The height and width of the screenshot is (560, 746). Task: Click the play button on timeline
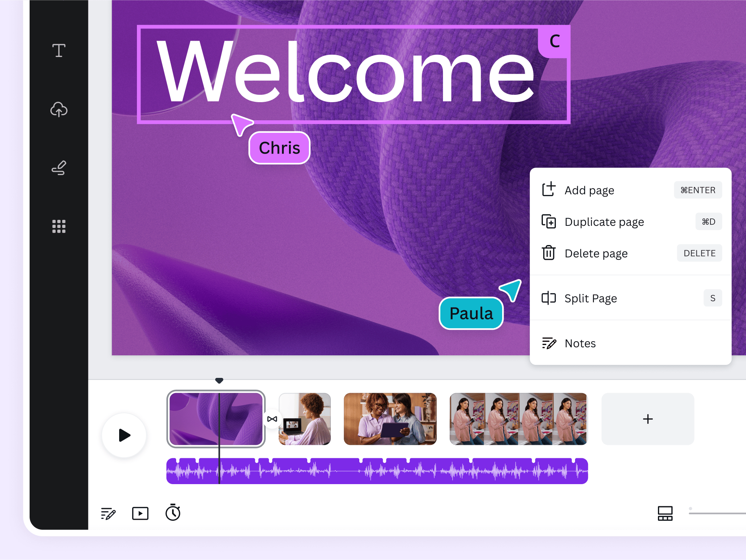coord(125,434)
